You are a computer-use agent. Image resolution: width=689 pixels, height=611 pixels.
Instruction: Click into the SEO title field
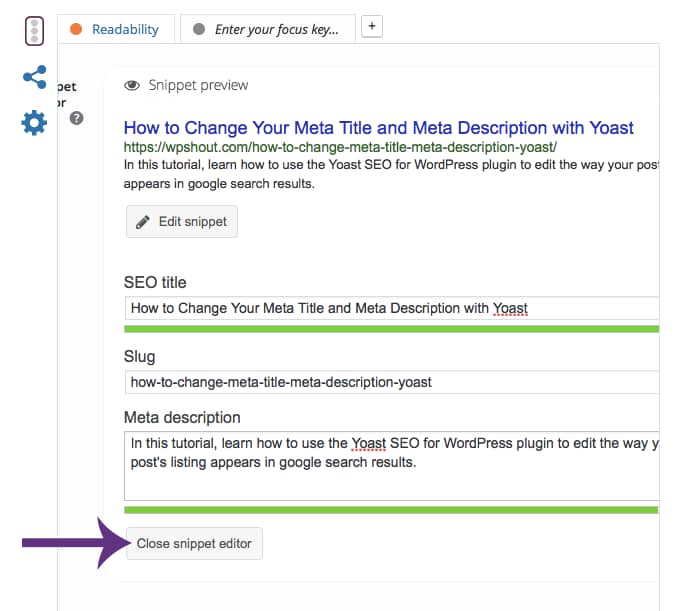[390, 308]
